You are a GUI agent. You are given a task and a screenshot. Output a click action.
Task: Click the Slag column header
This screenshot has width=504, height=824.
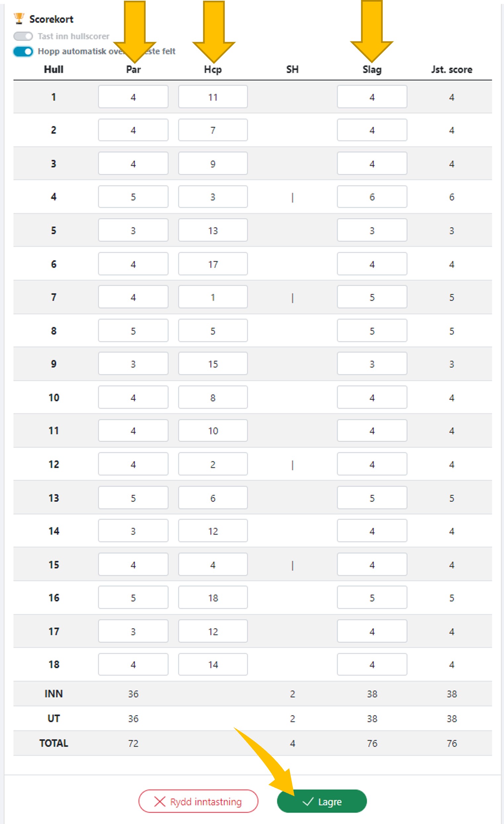372,70
